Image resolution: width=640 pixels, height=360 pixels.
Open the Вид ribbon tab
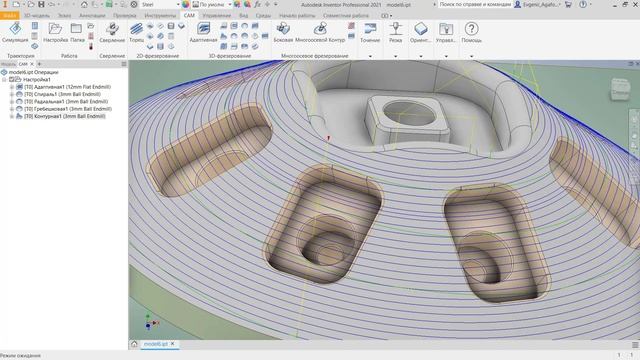click(x=244, y=16)
